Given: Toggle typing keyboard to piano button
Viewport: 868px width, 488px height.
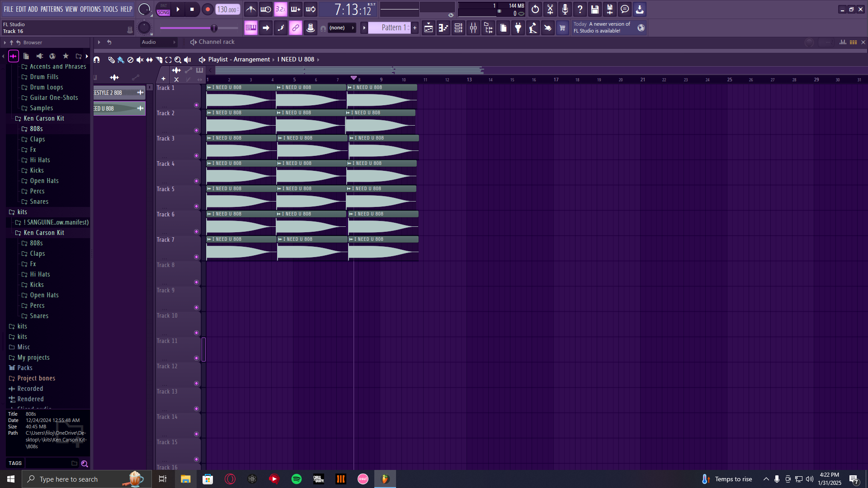Looking at the screenshot, I should [251, 28].
